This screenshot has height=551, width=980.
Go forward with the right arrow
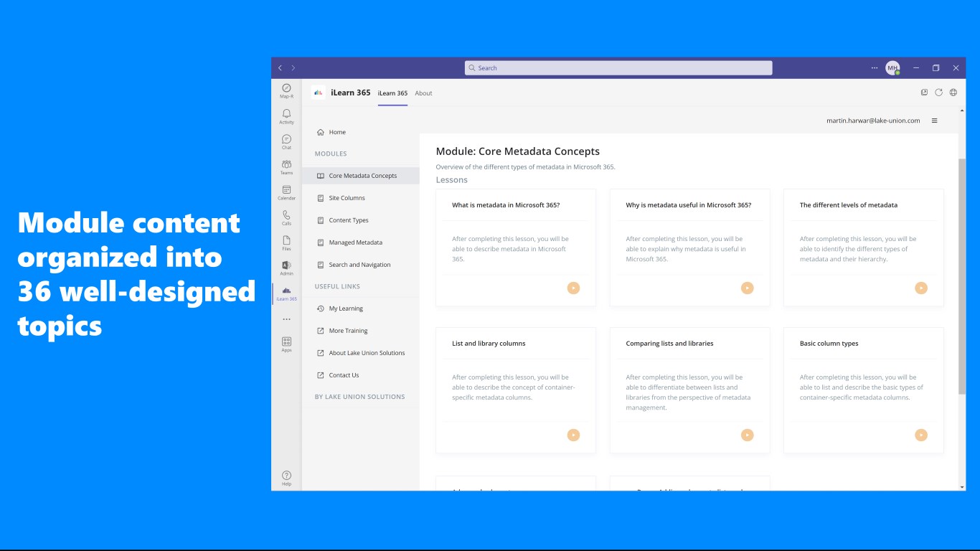tap(293, 68)
